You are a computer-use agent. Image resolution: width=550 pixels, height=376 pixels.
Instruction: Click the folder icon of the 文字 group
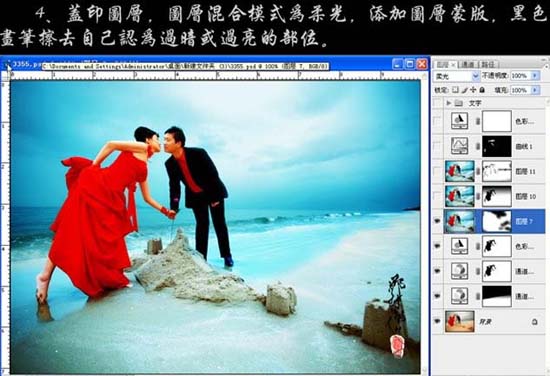(459, 103)
